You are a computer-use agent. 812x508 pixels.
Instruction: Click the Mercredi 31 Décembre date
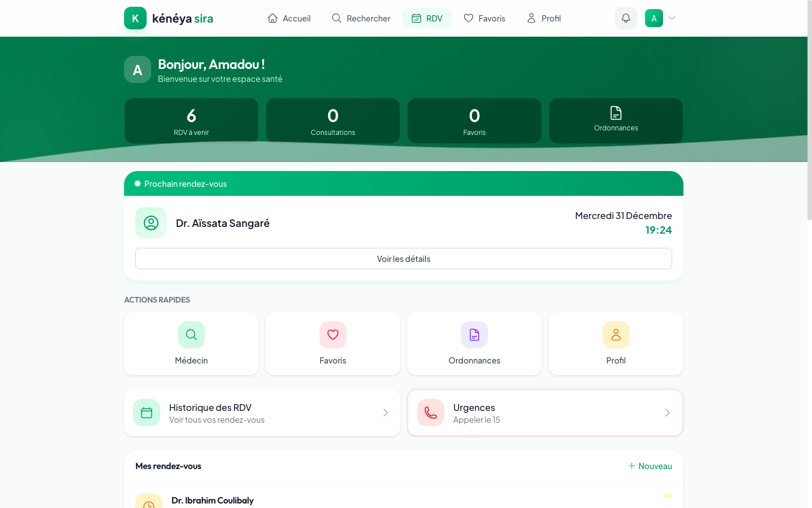pyautogui.click(x=623, y=216)
